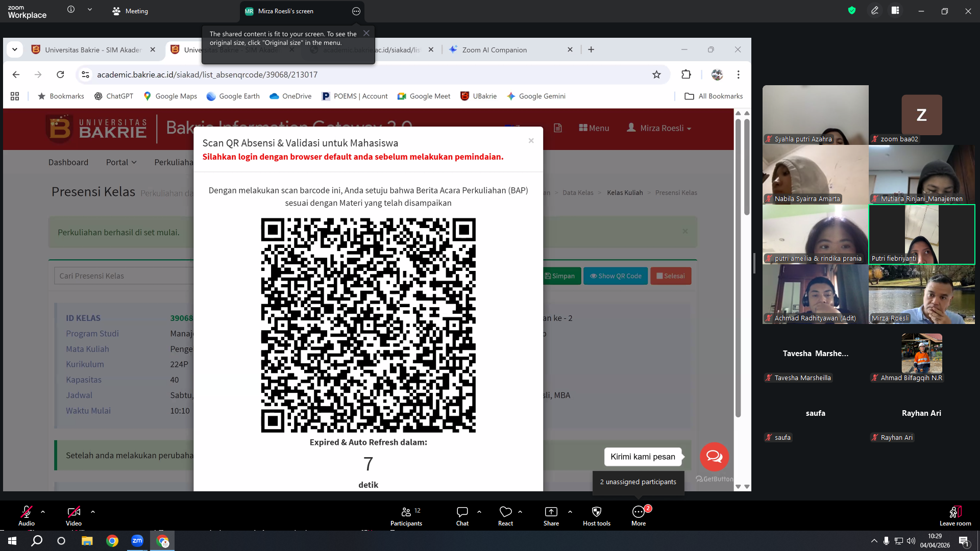Open Chrome three-dot menu

(x=738, y=74)
